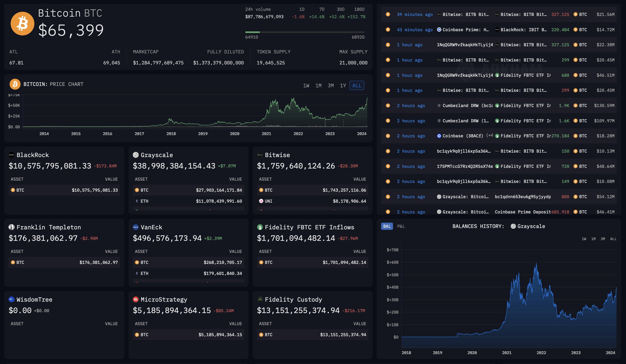Click the MicroStrategy red icon

click(136, 300)
